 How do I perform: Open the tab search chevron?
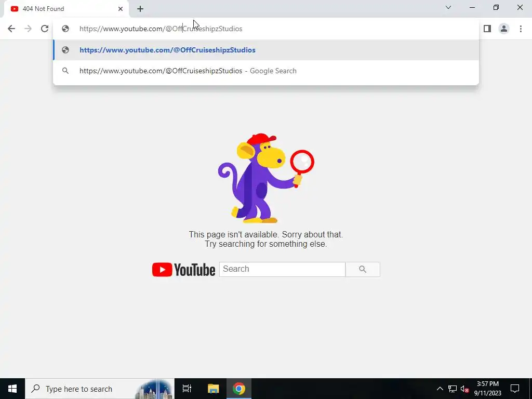[448, 7]
